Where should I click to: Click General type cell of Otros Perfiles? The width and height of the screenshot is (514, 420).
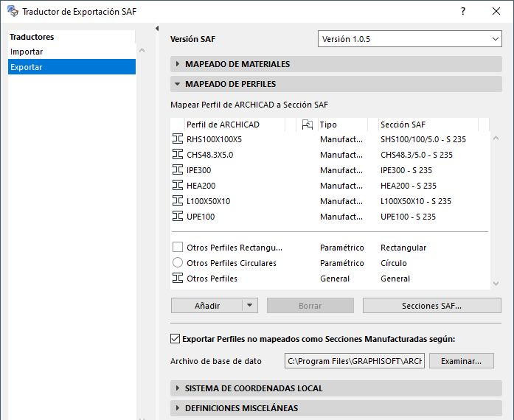335,279
